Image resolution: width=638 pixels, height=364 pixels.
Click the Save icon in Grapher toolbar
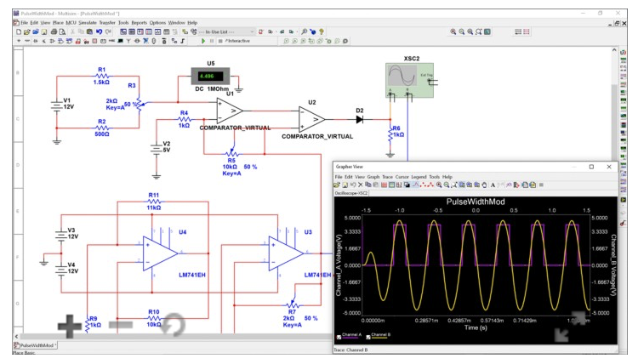click(x=345, y=185)
